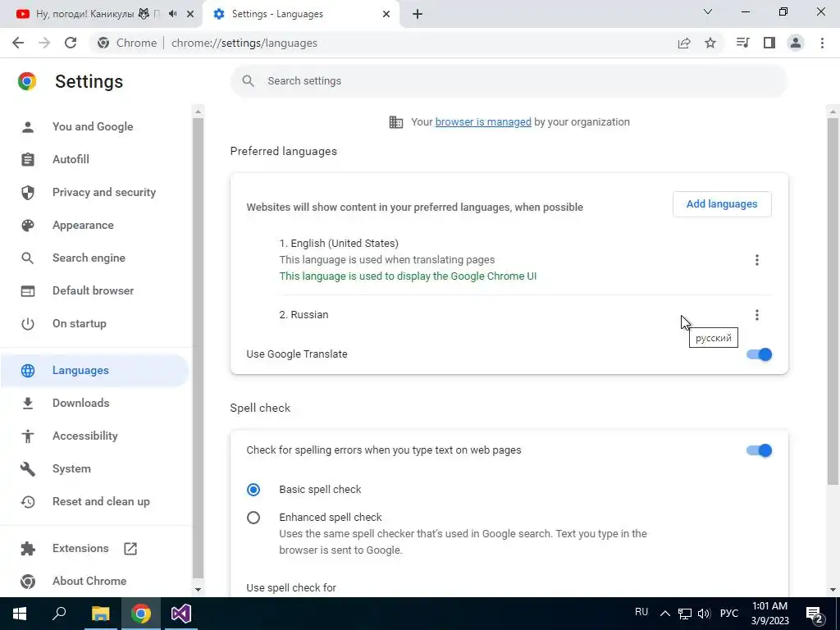Open more actions menu for Russian
This screenshot has height=630, width=840.
756,315
